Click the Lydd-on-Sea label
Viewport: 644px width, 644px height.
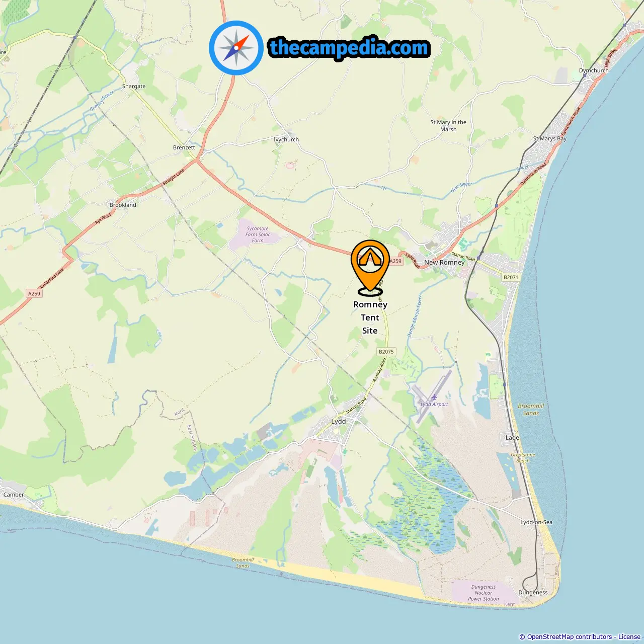click(536, 522)
